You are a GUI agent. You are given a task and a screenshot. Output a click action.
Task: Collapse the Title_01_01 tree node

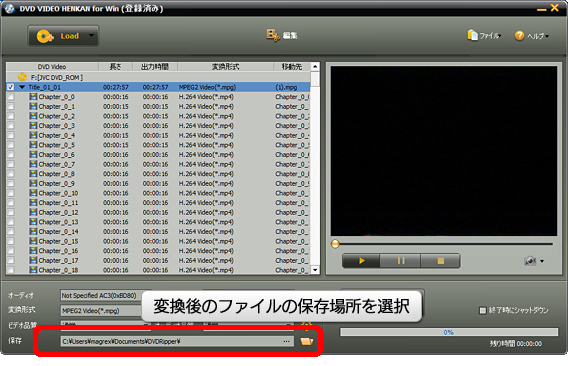(22, 87)
